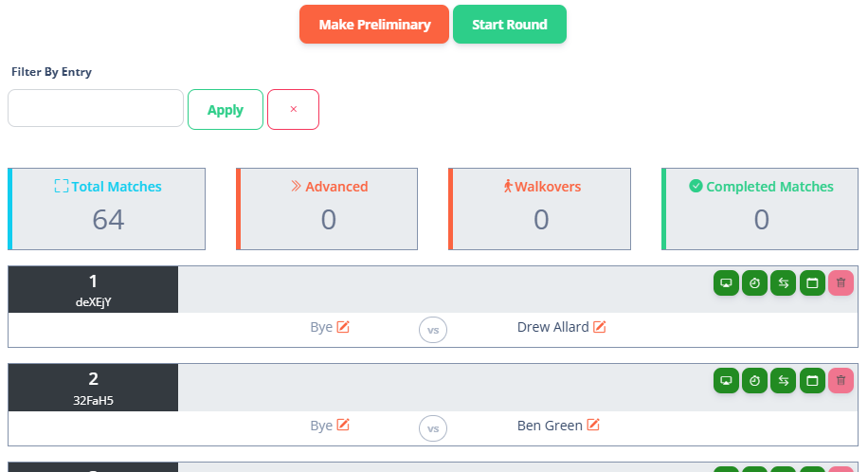Edit the Bye entry in match 1
The height and width of the screenshot is (472, 868).
coord(343,327)
